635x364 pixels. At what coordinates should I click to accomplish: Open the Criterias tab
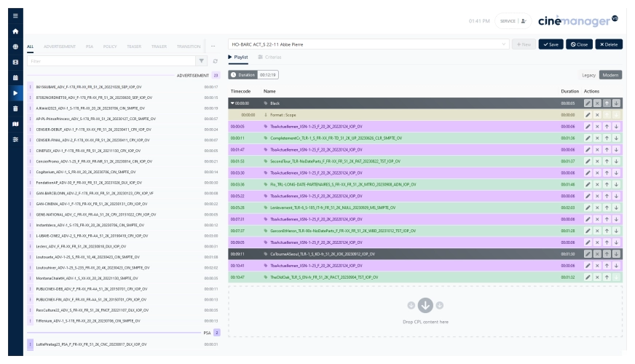(x=269, y=57)
